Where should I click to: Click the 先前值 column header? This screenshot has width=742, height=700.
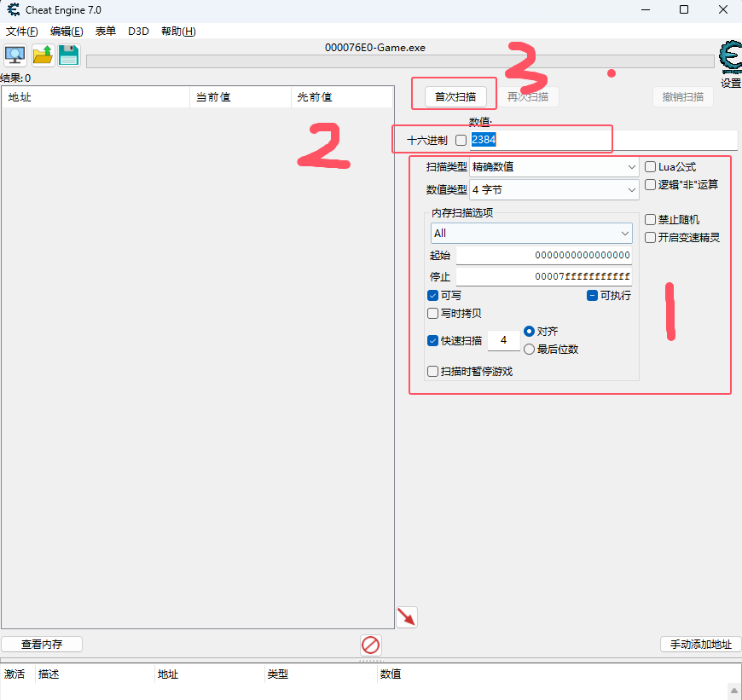342,97
